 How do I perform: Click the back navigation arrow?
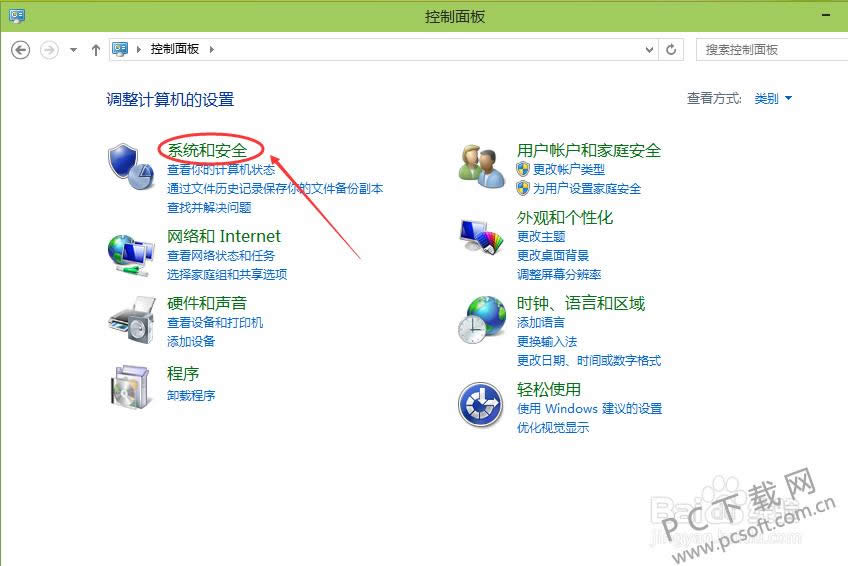click(21, 49)
